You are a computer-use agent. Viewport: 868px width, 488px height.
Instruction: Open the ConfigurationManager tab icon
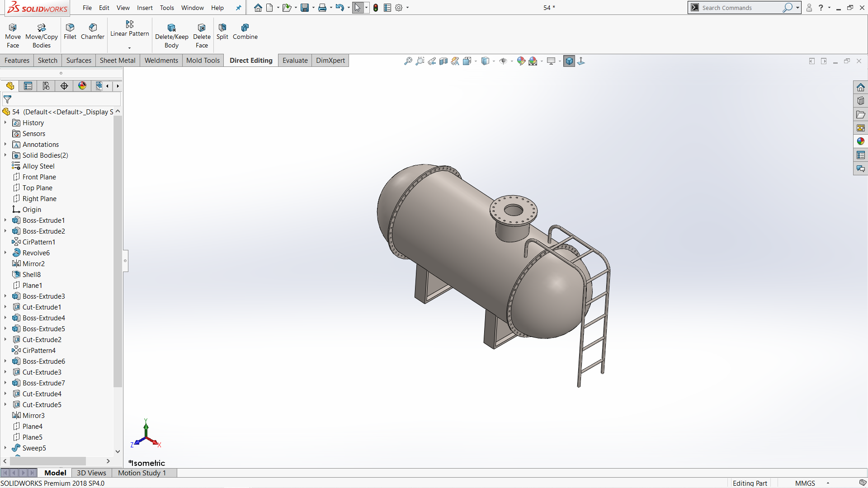46,86
